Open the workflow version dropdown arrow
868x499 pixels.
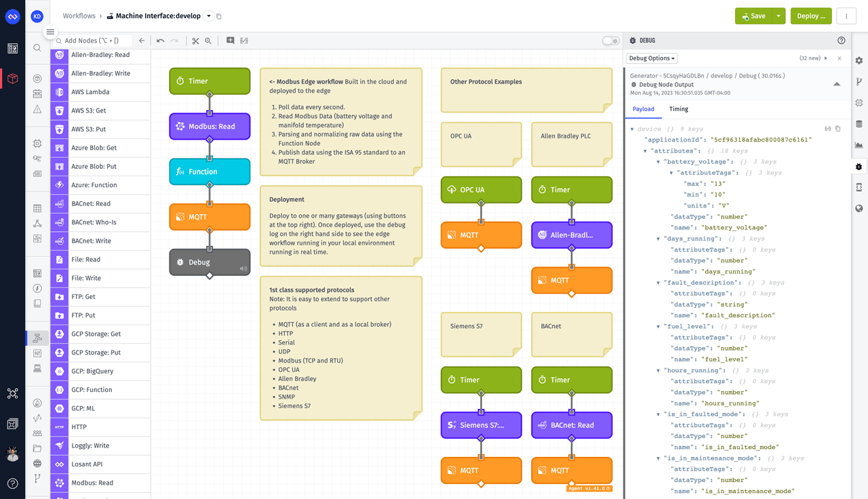tap(209, 16)
